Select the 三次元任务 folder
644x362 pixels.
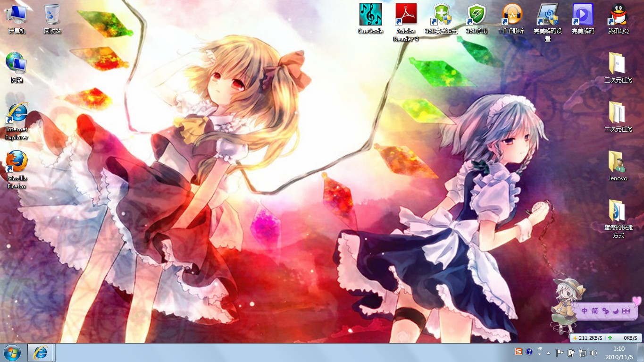click(x=619, y=67)
